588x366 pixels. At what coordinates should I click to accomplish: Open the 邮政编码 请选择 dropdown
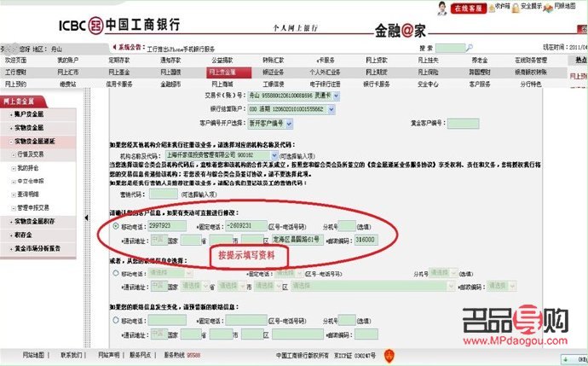coord(513,286)
